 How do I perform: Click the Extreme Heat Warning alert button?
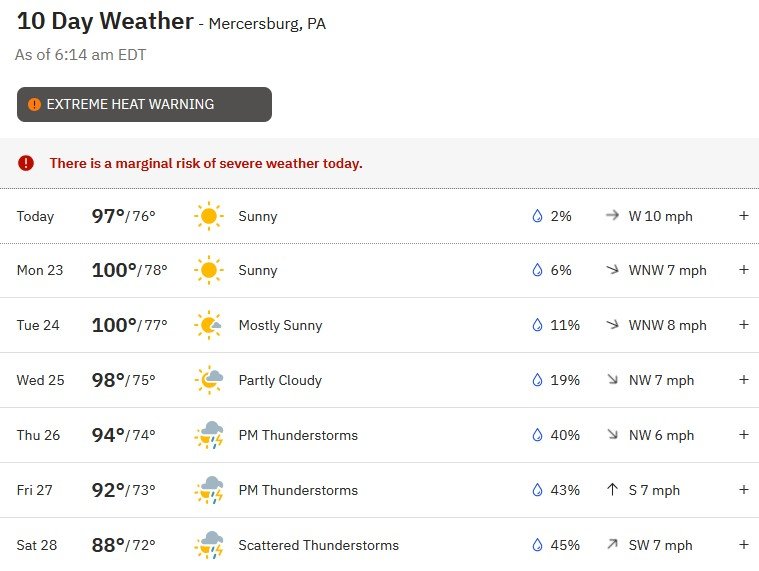[x=144, y=105]
